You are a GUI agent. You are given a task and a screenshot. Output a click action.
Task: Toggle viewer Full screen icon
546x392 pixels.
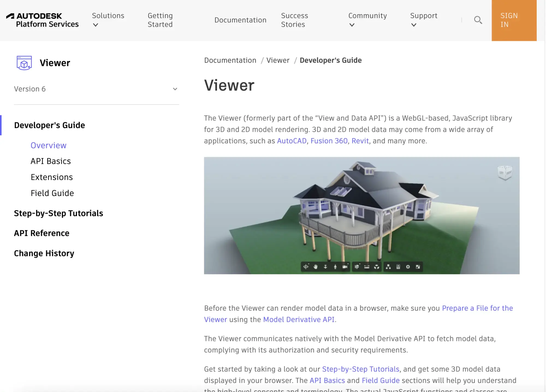tap(418, 267)
